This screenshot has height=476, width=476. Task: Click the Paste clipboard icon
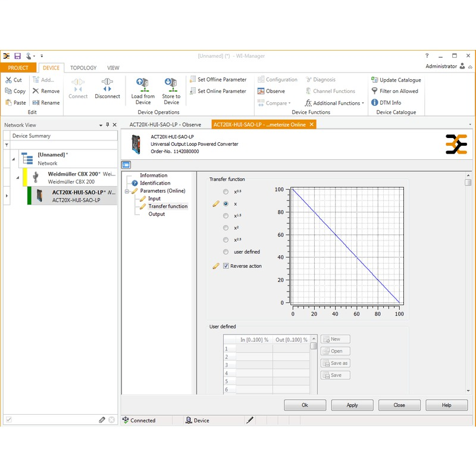pos(8,102)
